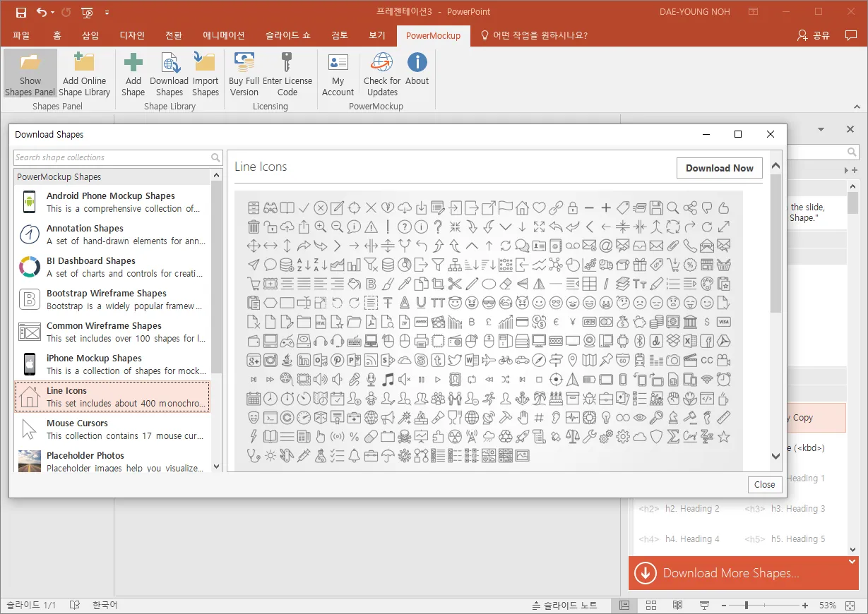This screenshot has height=614, width=868.
Task: Switch to the 디자인 ribbon tab
Action: pyautogui.click(x=132, y=35)
